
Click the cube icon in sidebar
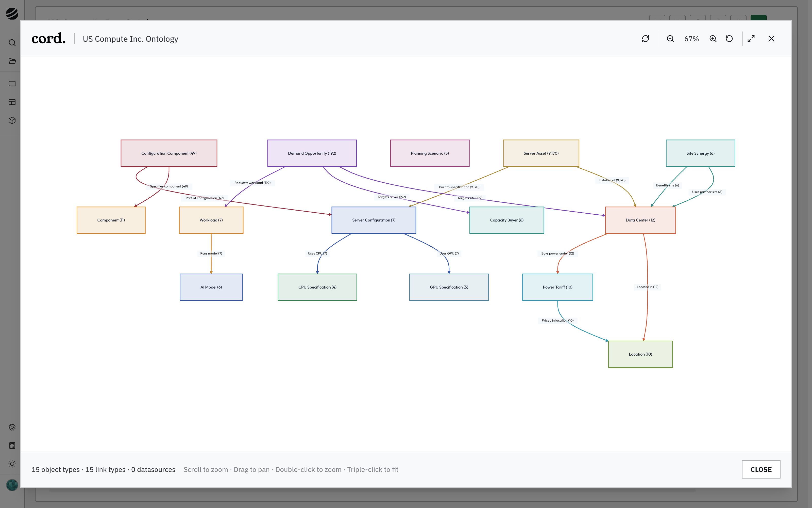(x=12, y=120)
